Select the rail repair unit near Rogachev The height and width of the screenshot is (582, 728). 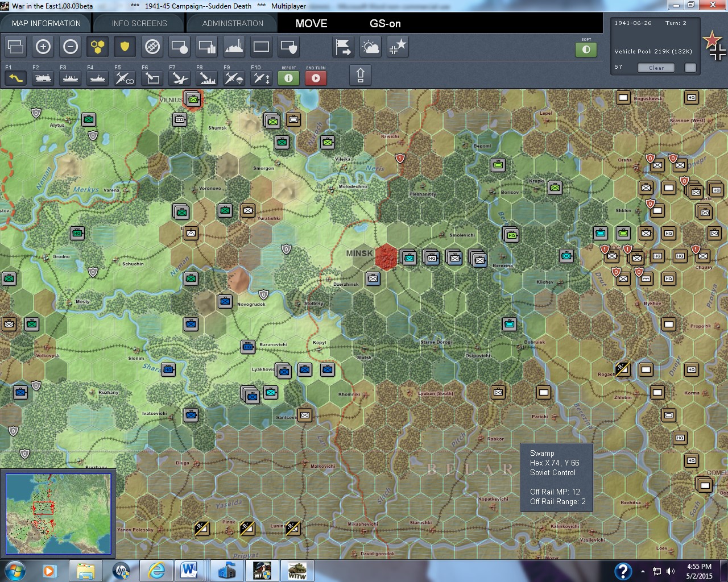(623, 369)
